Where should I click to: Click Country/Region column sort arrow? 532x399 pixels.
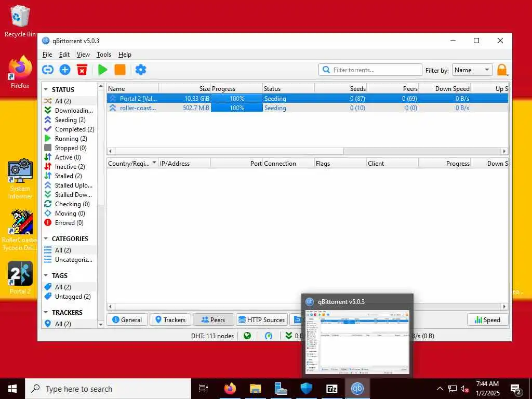(154, 163)
